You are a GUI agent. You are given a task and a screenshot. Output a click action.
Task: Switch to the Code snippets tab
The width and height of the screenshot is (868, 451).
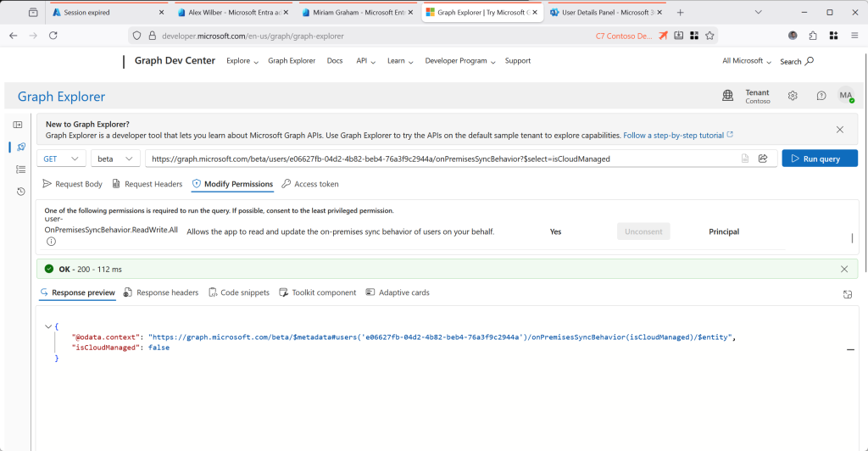[x=238, y=292]
